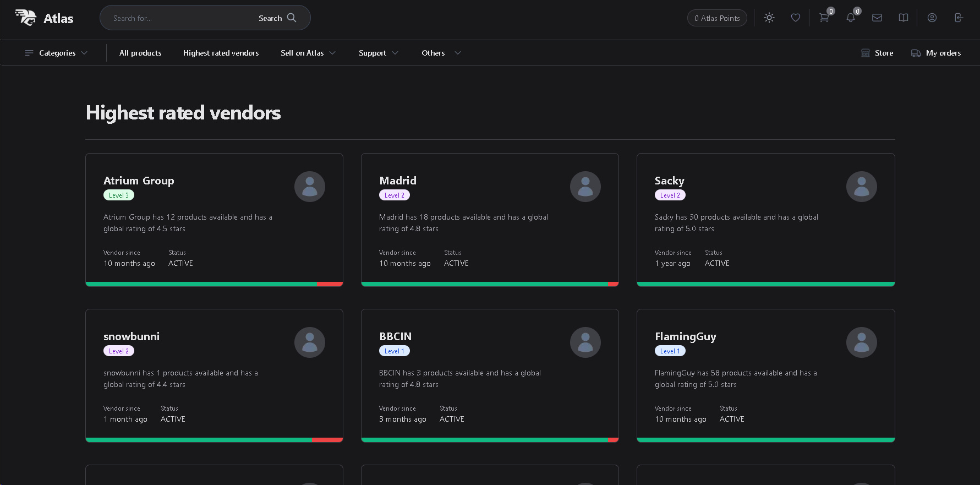Open the wishlist heart icon
The width and height of the screenshot is (980, 485).
click(x=795, y=18)
